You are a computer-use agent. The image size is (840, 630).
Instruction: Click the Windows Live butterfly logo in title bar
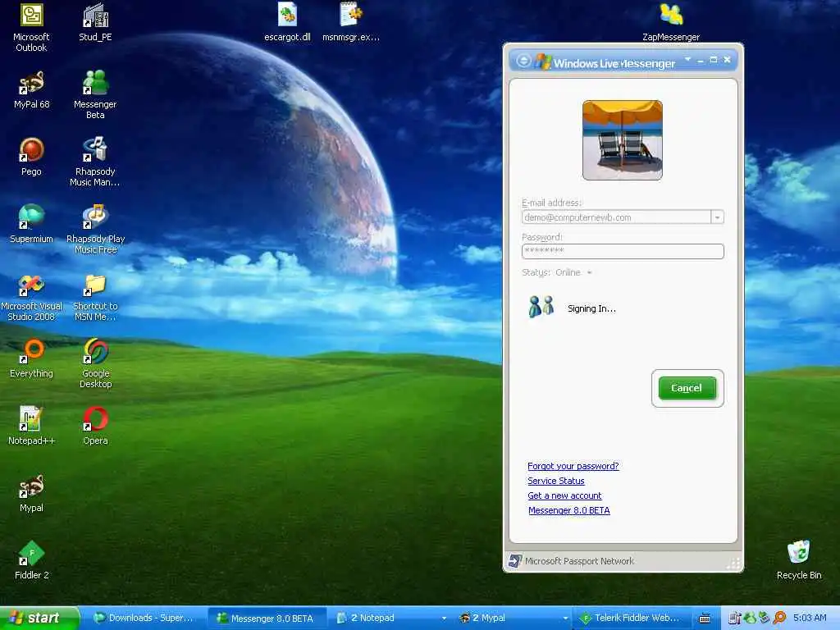coord(543,62)
